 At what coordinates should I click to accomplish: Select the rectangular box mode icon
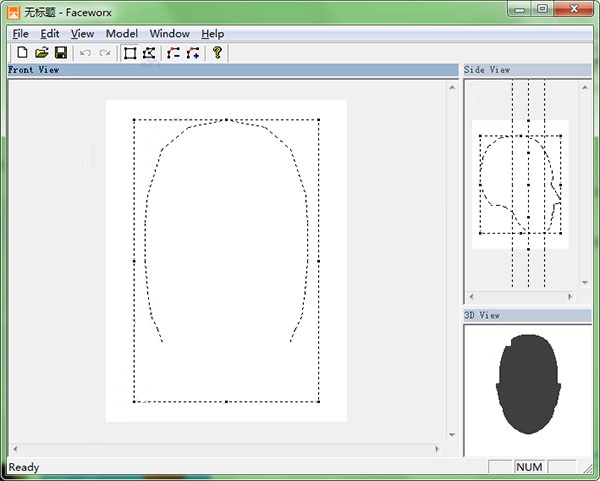[130, 52]
